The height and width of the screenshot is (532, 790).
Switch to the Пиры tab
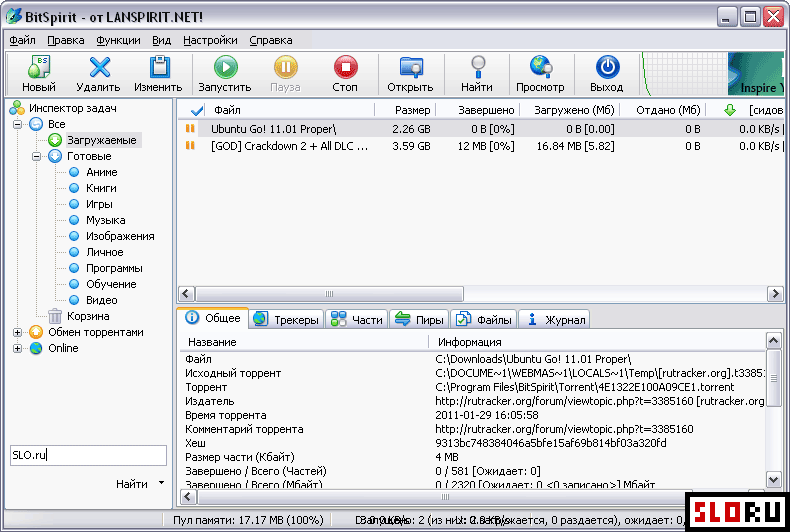419,319
